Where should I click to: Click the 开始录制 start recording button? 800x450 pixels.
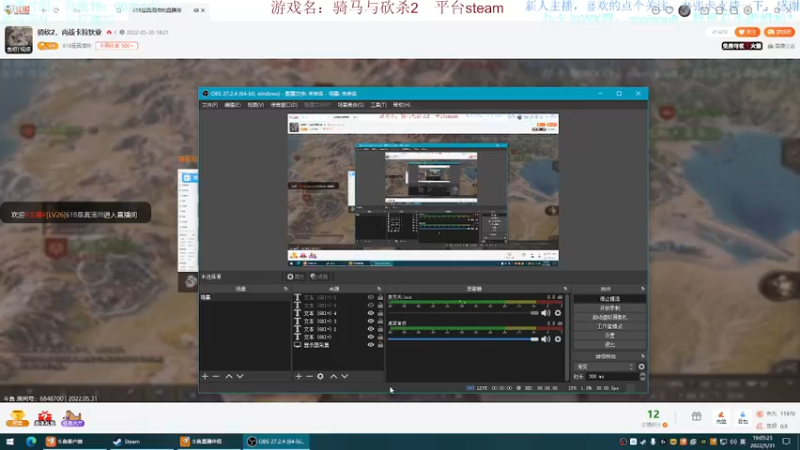click(x=610, y=308)
